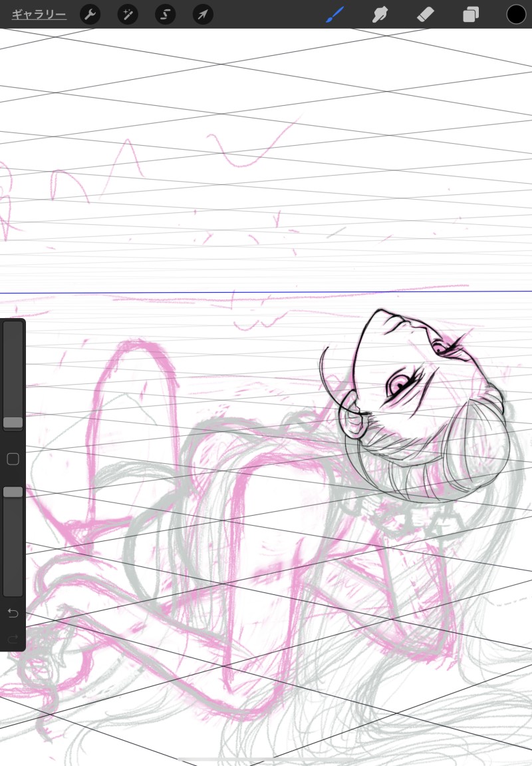This screenshot has height=766, width=532.
Task: Open the Adjustments magic wand menu
Action: [x=128, y=14]
